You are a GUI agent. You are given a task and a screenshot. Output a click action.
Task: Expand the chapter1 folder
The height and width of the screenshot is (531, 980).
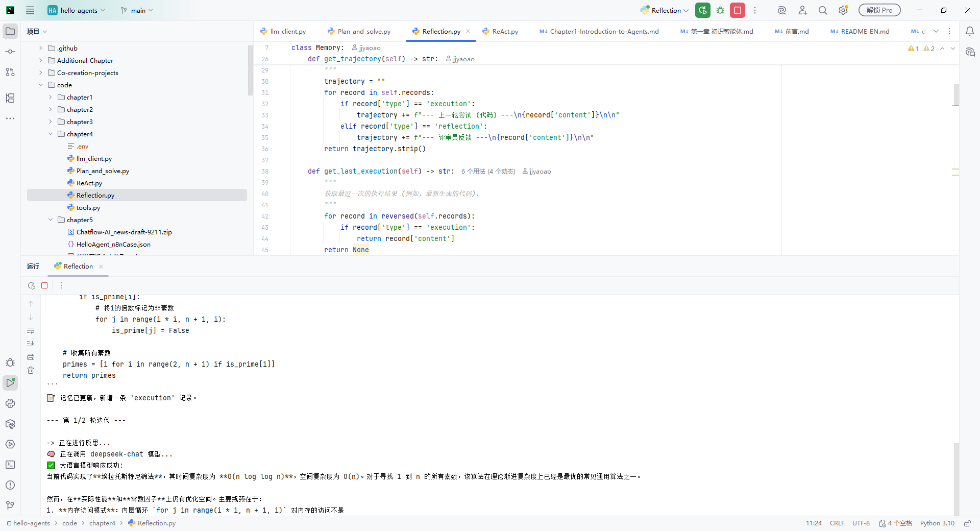click(x=51, y=97)
